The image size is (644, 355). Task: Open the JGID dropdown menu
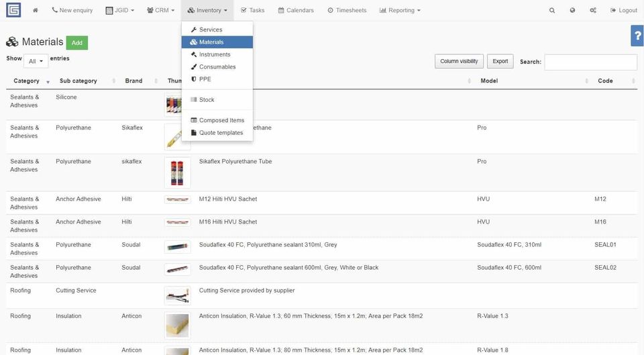tap(120, 10)
